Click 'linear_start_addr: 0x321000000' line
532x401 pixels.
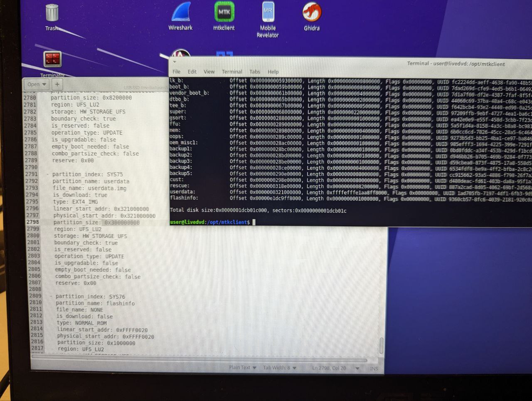[x=101, y=209]
